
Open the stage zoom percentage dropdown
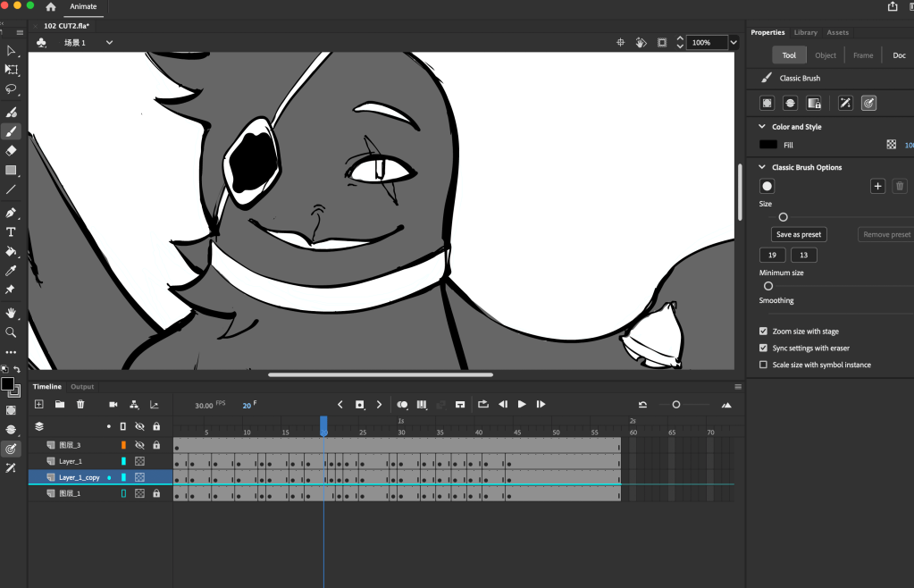click(x=734, y=42)
